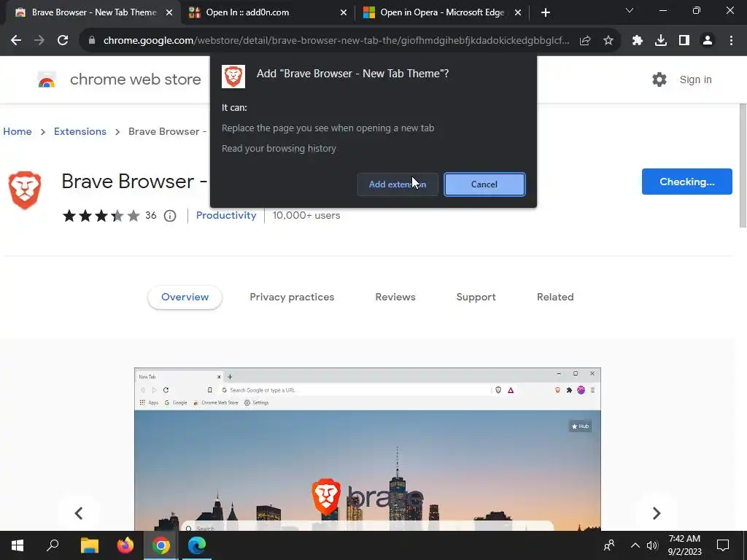Screen dimensions: 747x560
Task: Open the Reviews tab
Action: click(395, 297)
